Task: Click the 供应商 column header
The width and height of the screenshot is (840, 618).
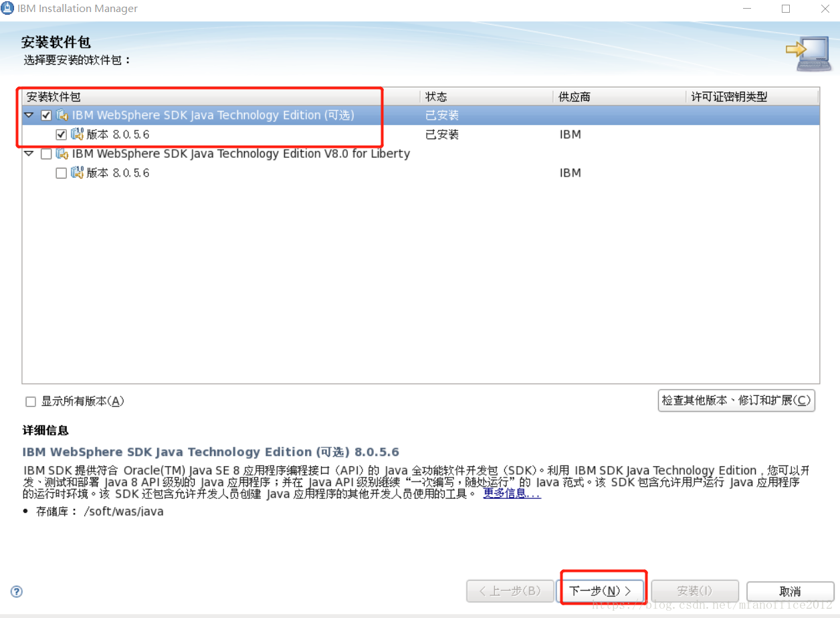Action: coord(619,97)
